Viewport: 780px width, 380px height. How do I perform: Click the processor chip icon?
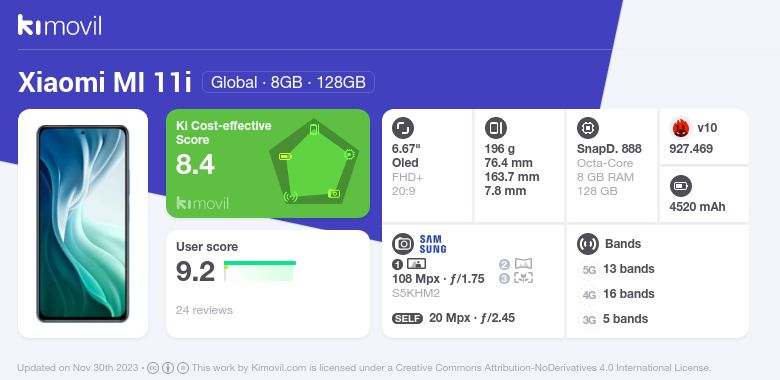pos(588,128)
